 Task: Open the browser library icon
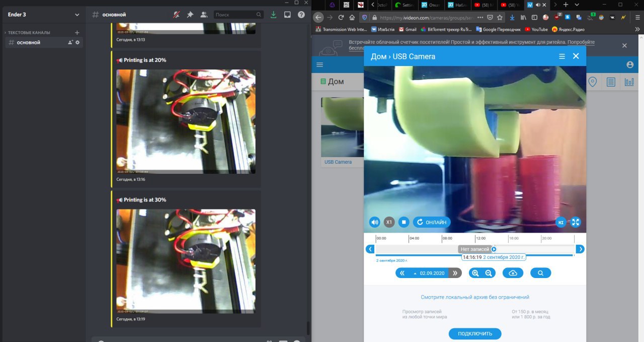point(523,17)
